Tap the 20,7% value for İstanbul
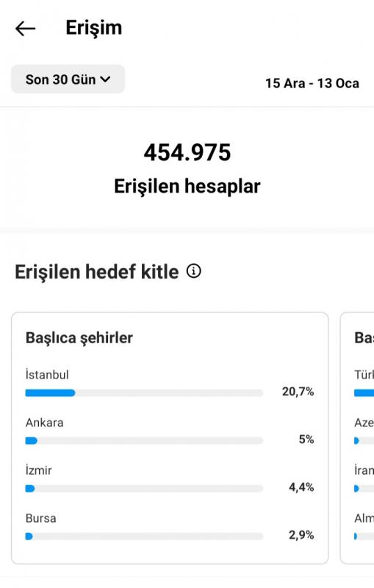The image size is (374, 588). click(x=298, y=392)
